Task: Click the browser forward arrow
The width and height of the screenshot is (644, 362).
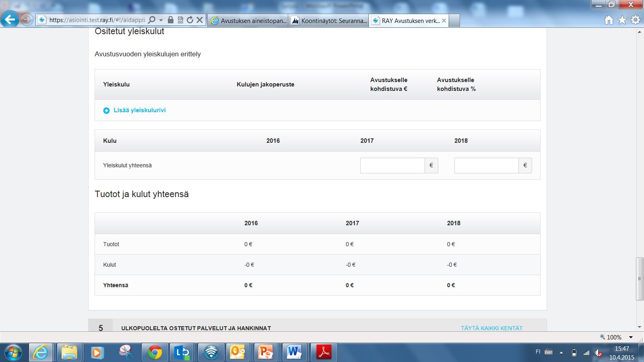Action: point(27,19)
